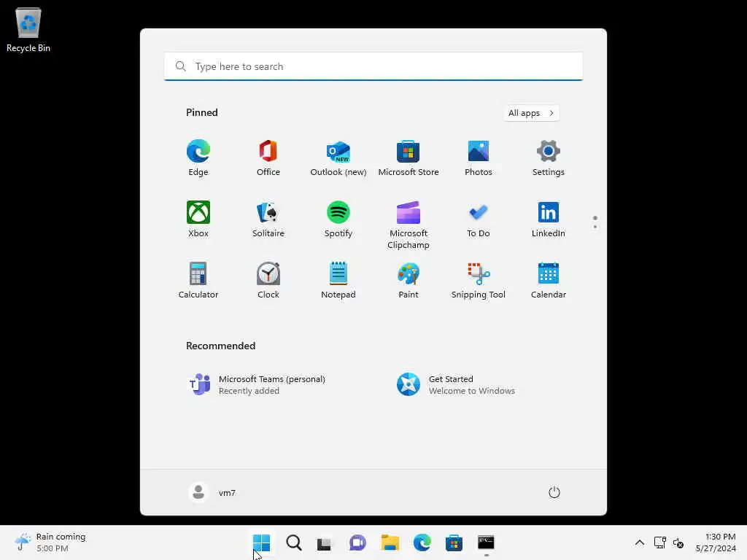Open Notepad from pinned apps
747x560 pixels.
tap(338, 281)
